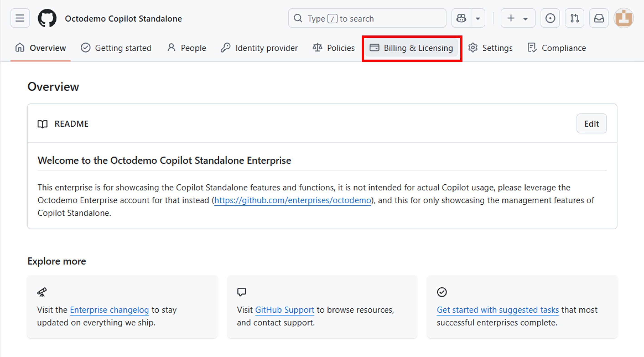
Task: Click the comment bubble icon in support card
Action: coord(242,292)
